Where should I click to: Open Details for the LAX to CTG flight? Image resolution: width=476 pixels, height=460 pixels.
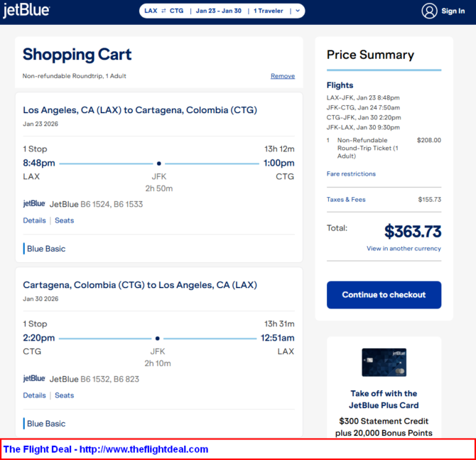point(34,220)
